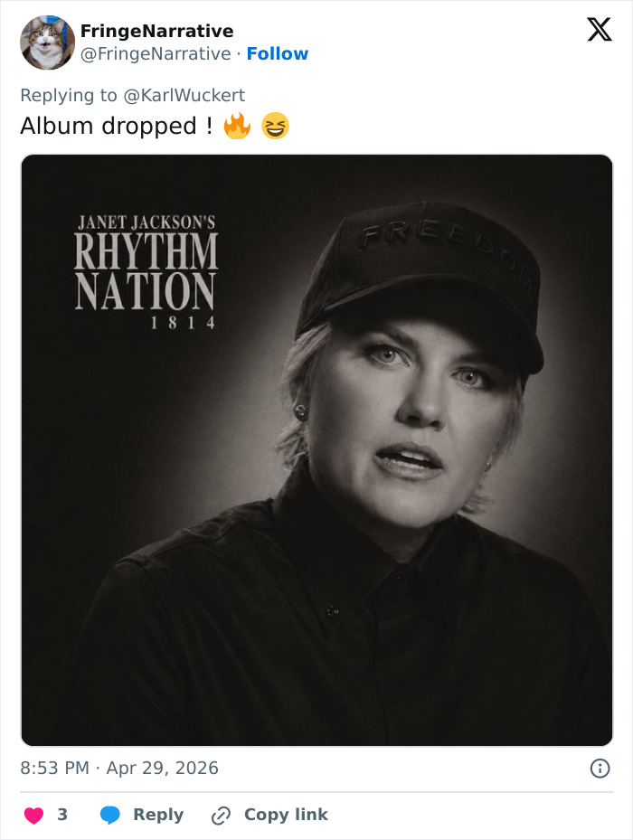Open replies using the blue speech bubble icon

point(108,814)
